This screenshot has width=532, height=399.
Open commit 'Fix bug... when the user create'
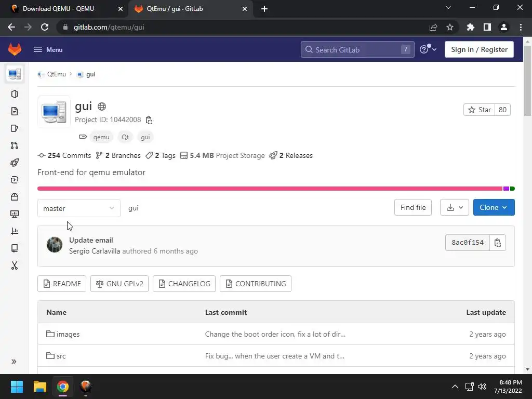275,356
